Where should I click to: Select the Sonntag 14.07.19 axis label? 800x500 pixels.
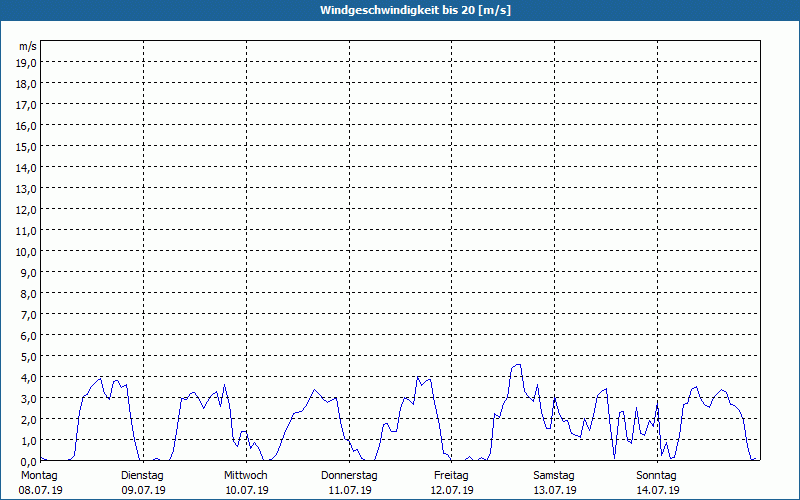pyautogui.click(x=657, y=483)
